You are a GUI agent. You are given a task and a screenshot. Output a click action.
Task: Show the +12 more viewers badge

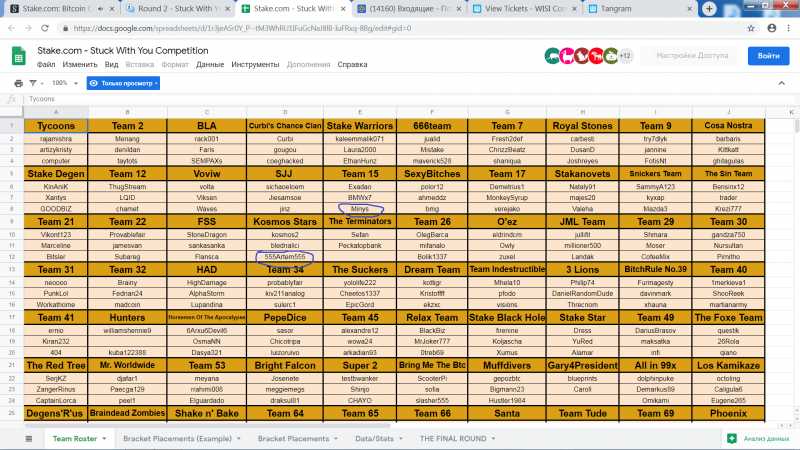point(626,56)
